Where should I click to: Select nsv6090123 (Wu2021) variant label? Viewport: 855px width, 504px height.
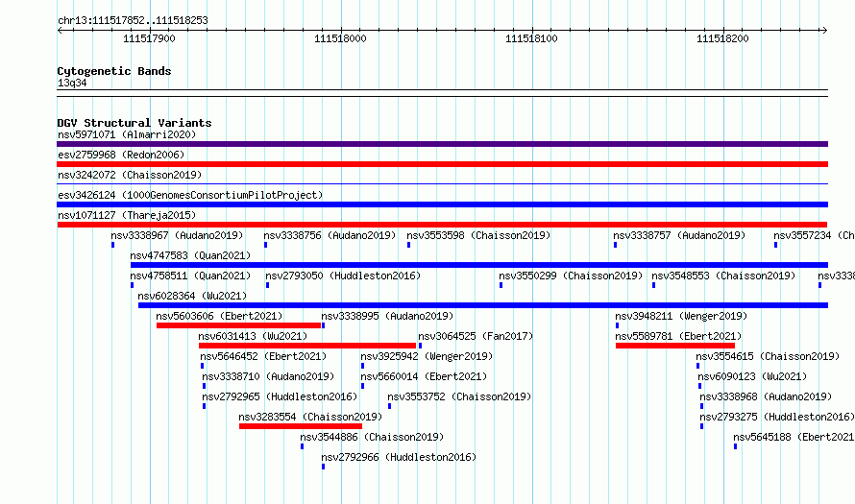[752, 376]
